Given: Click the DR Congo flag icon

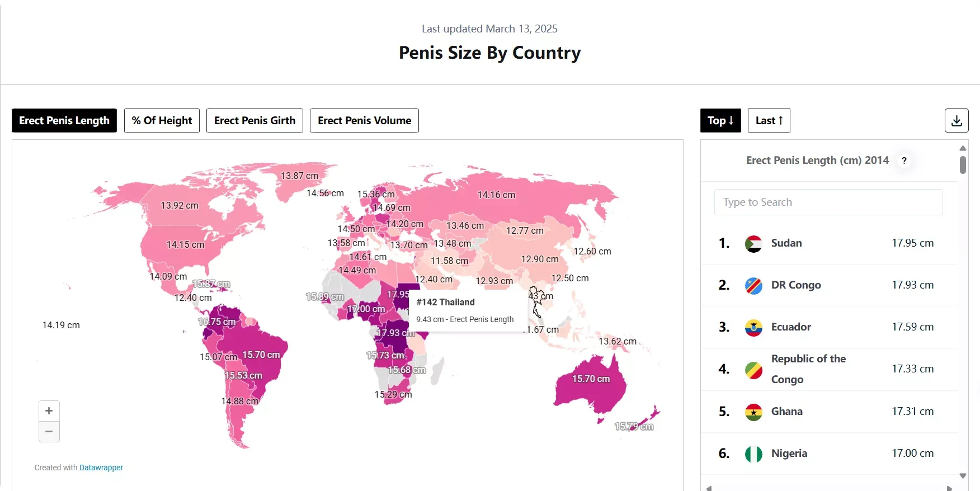Looking at the screenshot, I should coord(753,285).
